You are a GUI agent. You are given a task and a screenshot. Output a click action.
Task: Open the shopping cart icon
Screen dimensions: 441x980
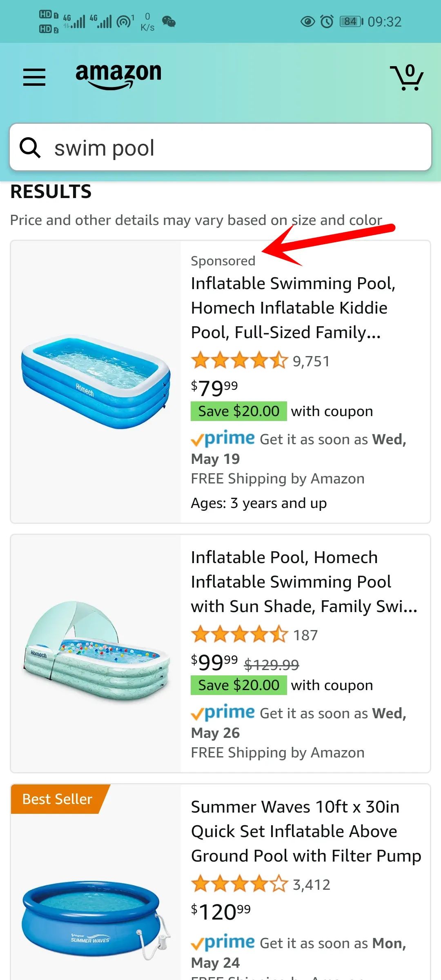pyautogui.click(x=407, y=77)
